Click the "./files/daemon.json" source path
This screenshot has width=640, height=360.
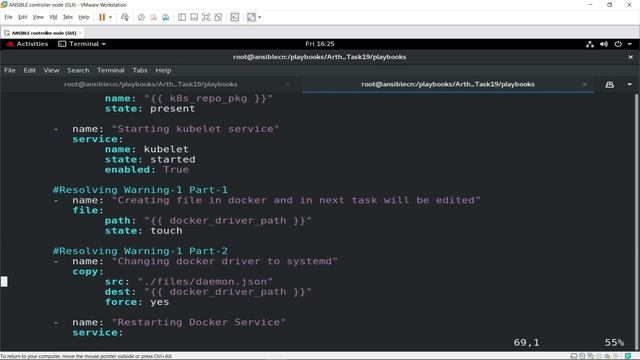pyautogui.click(x=205, y=282)
